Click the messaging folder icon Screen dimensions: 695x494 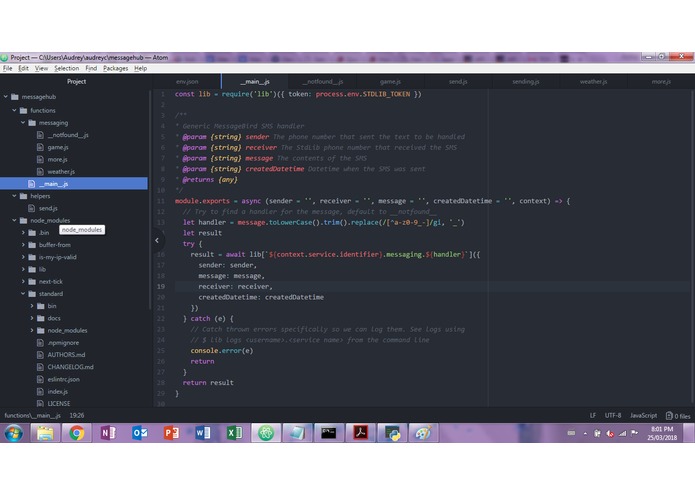(32, 123)
